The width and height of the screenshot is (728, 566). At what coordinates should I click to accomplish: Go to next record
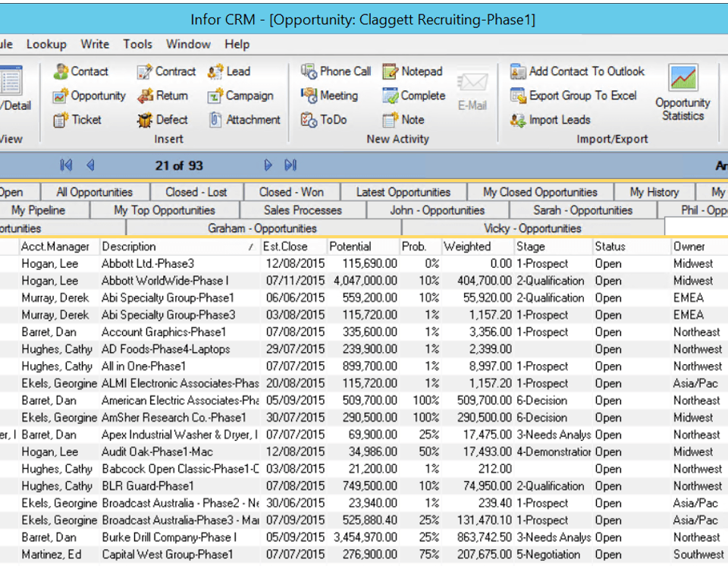click(268, 165)
